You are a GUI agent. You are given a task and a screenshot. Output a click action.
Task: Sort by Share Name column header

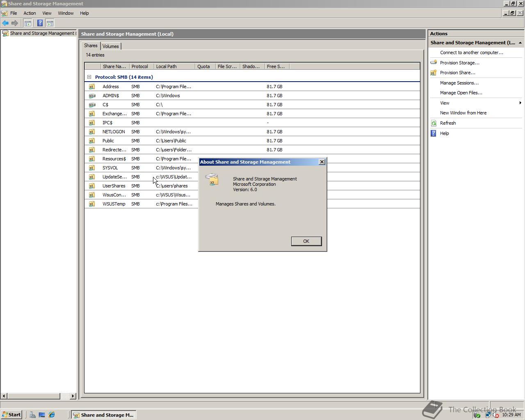pyautogui.click(x=115, y=66)
